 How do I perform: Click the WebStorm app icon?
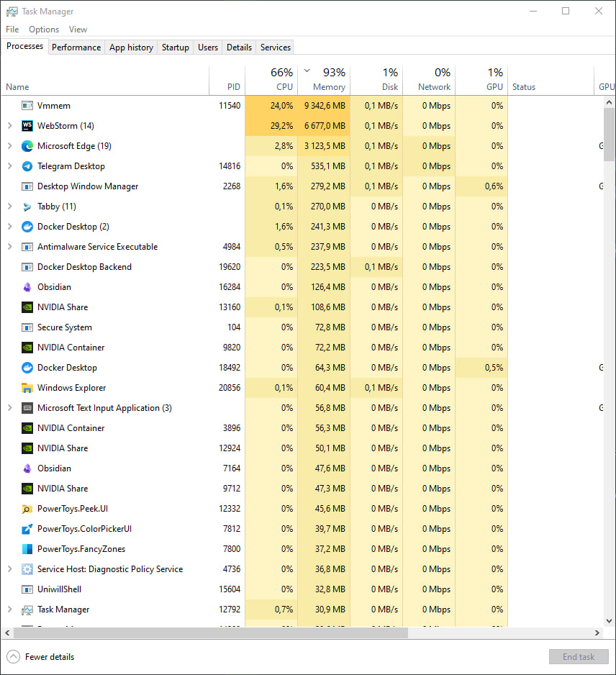click(x=27, y=126)
